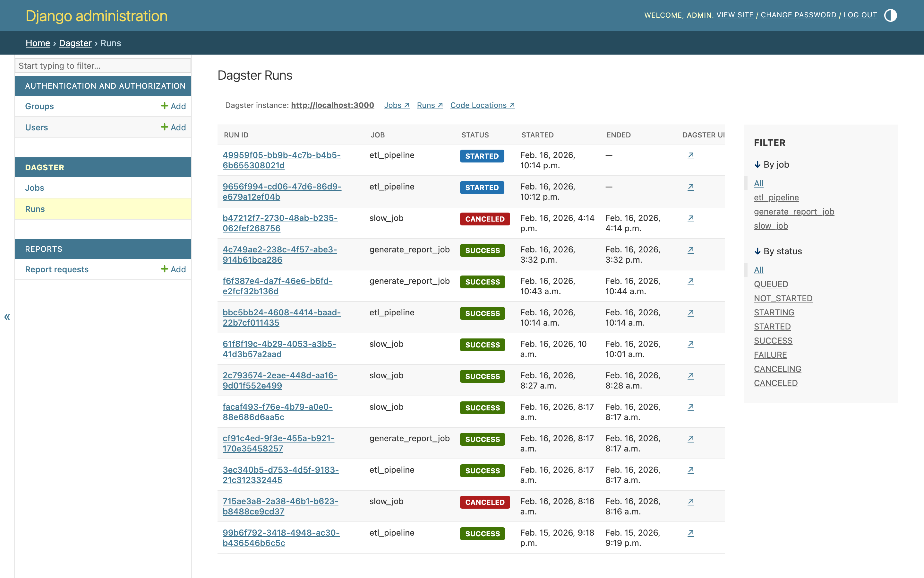
Task: Open Dagster UI for run 9656f994
Action: [690, 187]
